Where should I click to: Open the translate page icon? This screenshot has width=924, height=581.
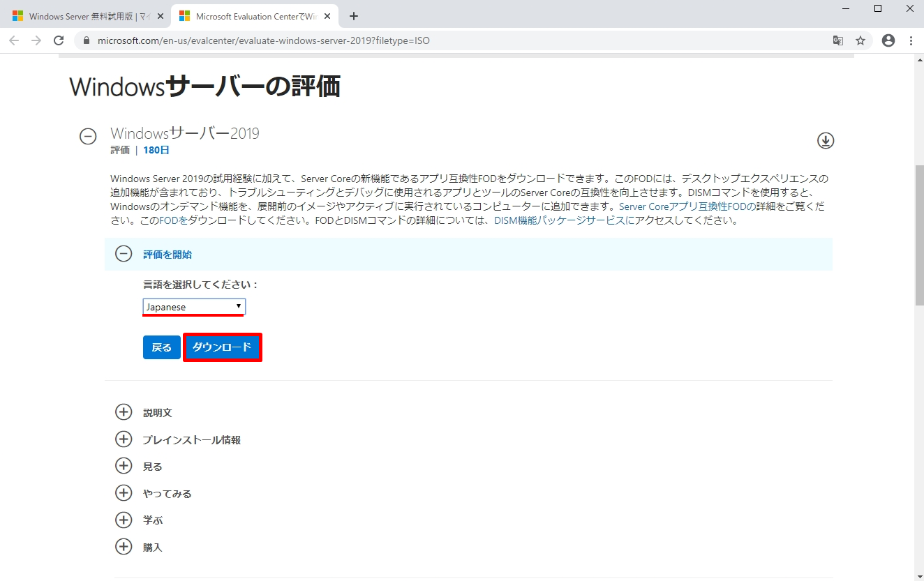pos(838,40)
